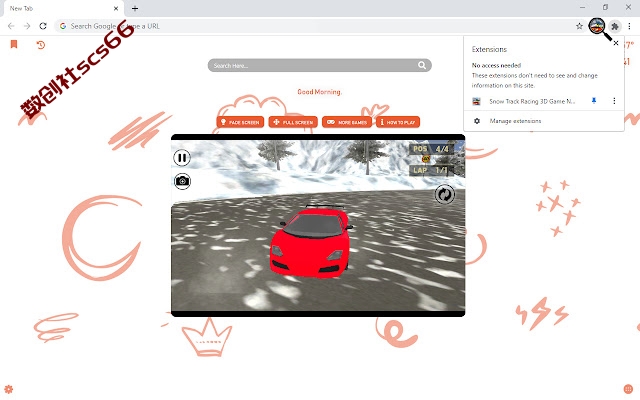Open the Chrome three-dot menu
The height and width of the screenshot is (400, 640).
pos(629,26)
